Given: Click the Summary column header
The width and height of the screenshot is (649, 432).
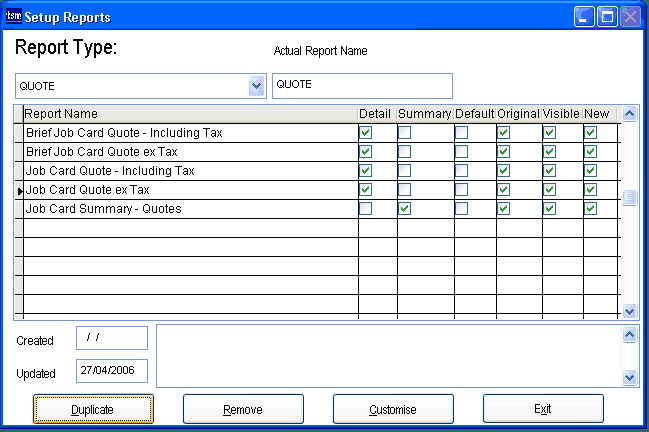Looking at the screenshot, I should (424, 114).
